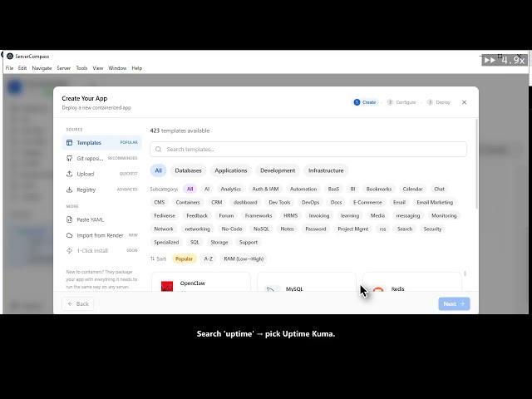Choose Git repository source option
The height and width of the screenshot is (399, 532).
coord(101,158)
